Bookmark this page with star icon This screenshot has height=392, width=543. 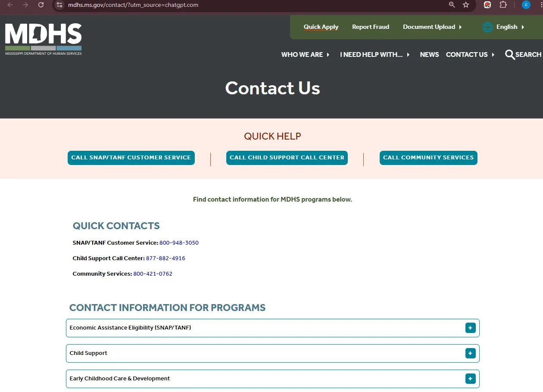click(466, 5)
